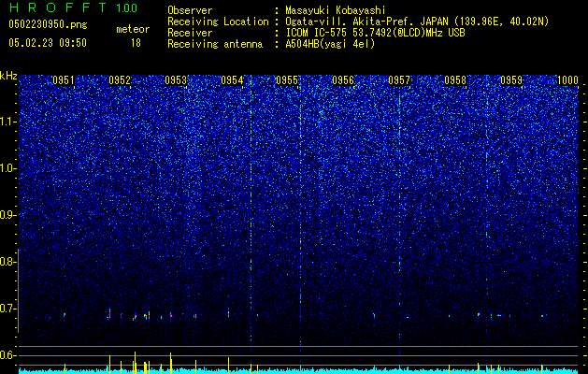Click the 0956 time marker

tap(343, 80)
